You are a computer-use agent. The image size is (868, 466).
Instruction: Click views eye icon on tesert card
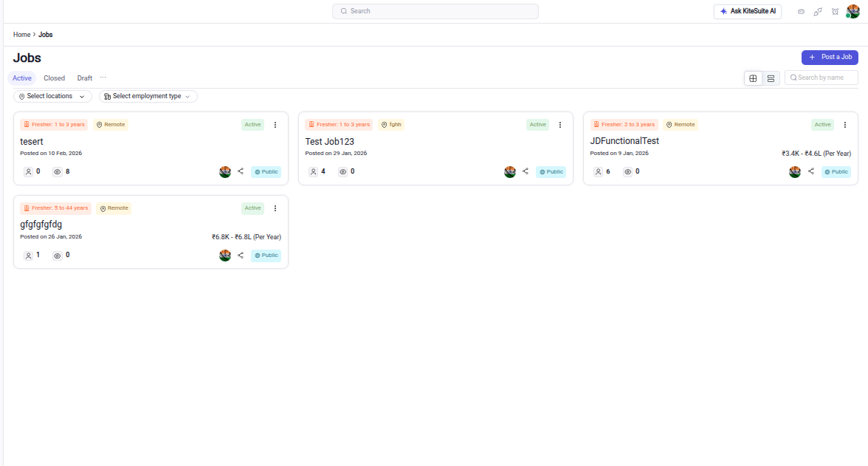[x=57, y=172]
